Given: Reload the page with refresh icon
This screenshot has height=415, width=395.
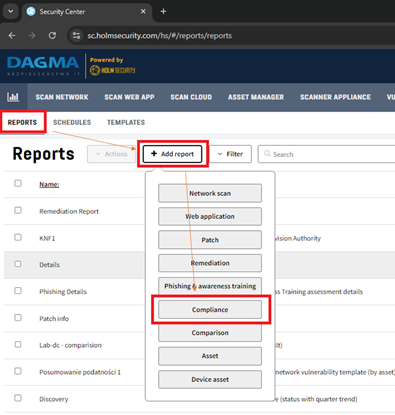Looking at the screenshot, I should coord(52,36).
